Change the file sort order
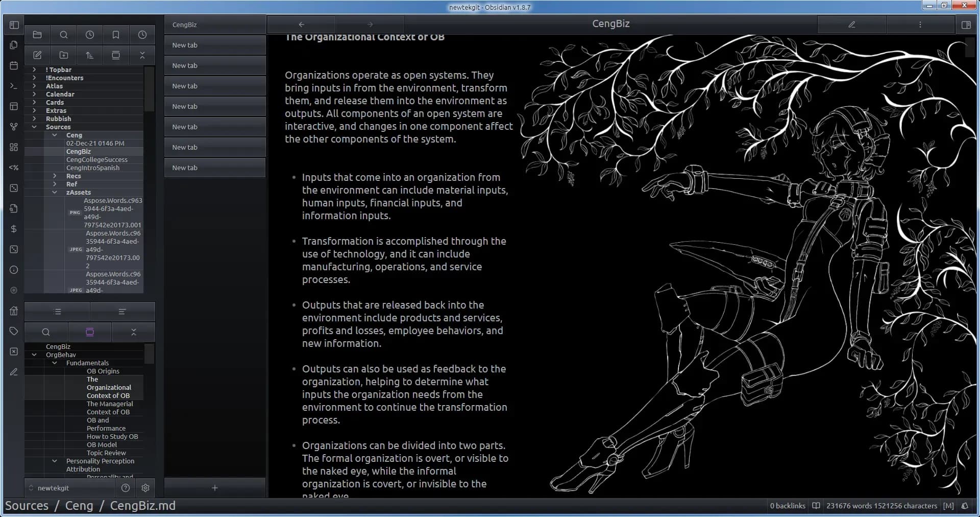980x517 pixels. (x=90, y=55)
